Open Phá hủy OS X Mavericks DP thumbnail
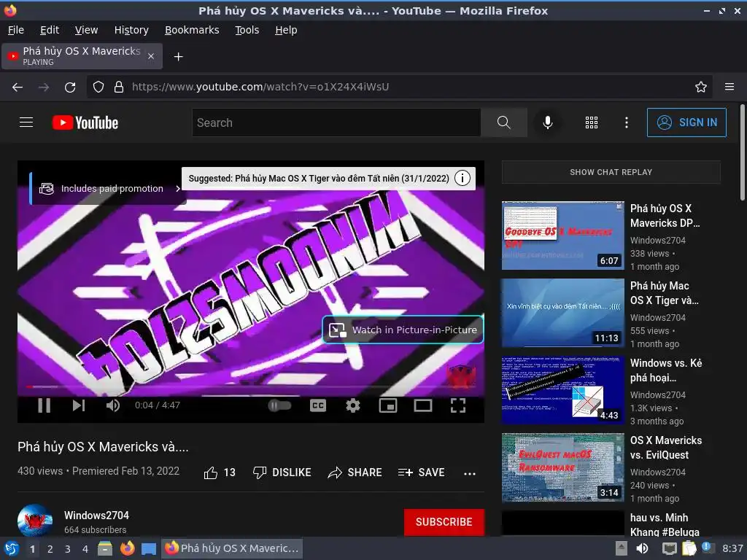Image resolution: width=747 pixels, height=560 pixels. pos(562,236)
